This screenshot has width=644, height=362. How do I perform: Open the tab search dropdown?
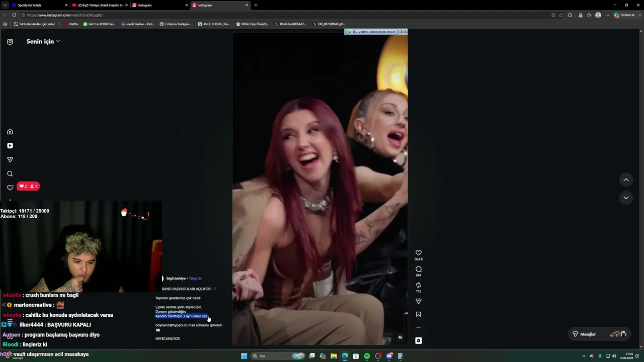pos(5,5)
